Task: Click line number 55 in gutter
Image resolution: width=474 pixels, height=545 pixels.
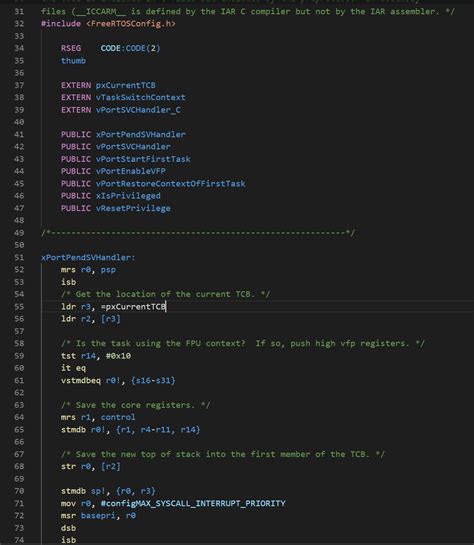Action: pyautogui.click(x=19, y=307)
